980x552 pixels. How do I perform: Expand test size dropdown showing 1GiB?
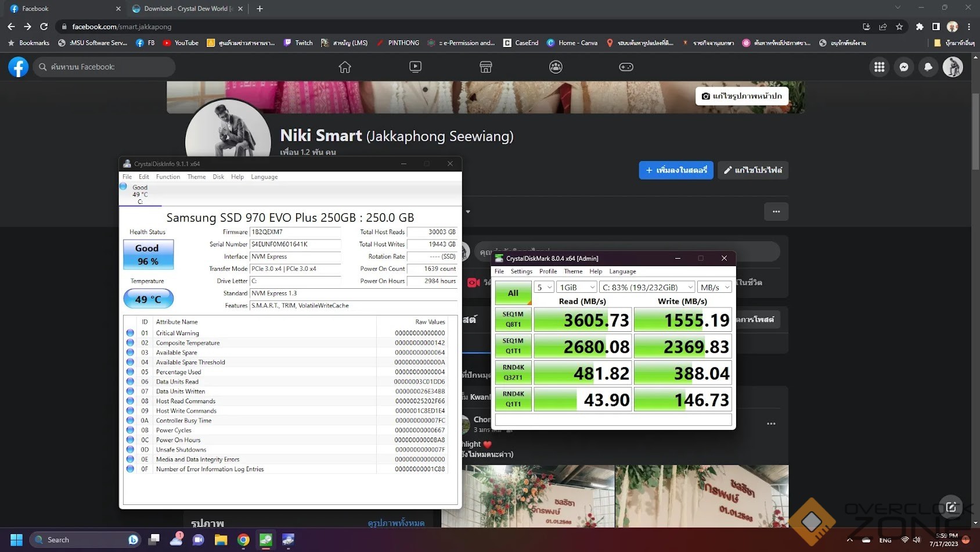(577, 287)
